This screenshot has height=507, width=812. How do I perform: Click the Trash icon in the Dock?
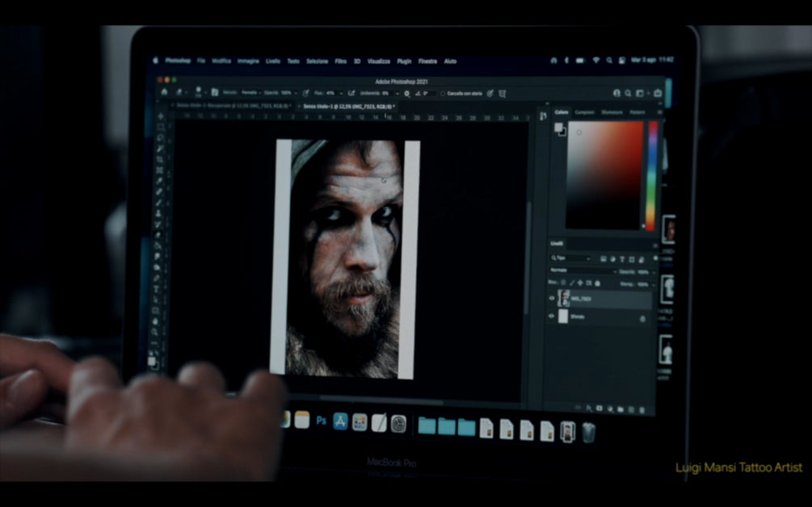[x=588, y=432]
